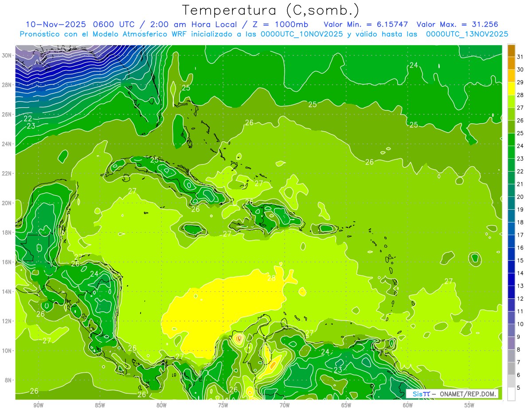Screen dimensions: 532x411
Task: Click the "5" label on the color scale
Action: click(519, 388)
